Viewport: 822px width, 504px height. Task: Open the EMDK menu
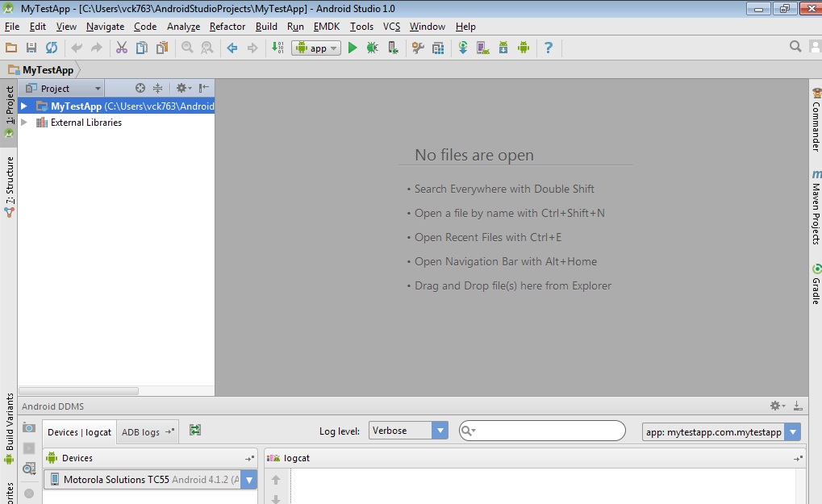[327, 26]
